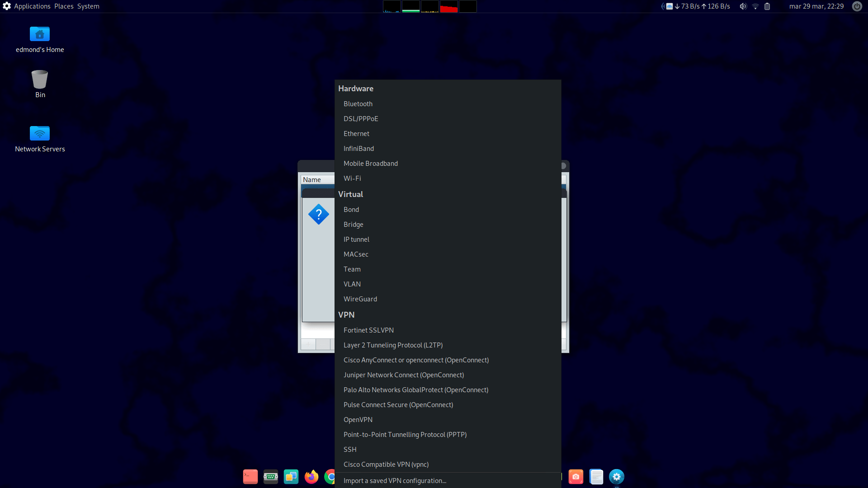Launch Google Chrome from the dock
Screen dimensions: 868x488
(330, 477)
